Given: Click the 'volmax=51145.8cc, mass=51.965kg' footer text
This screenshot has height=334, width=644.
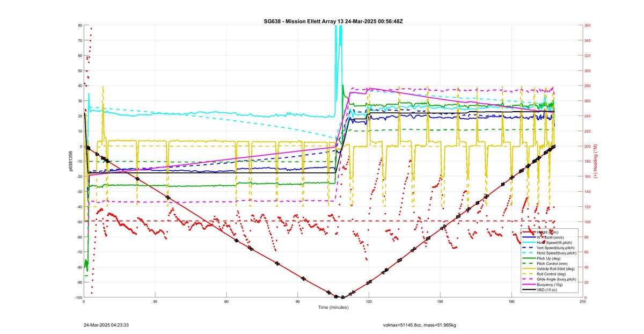Looking at the screenshot, I should point(420,325).
